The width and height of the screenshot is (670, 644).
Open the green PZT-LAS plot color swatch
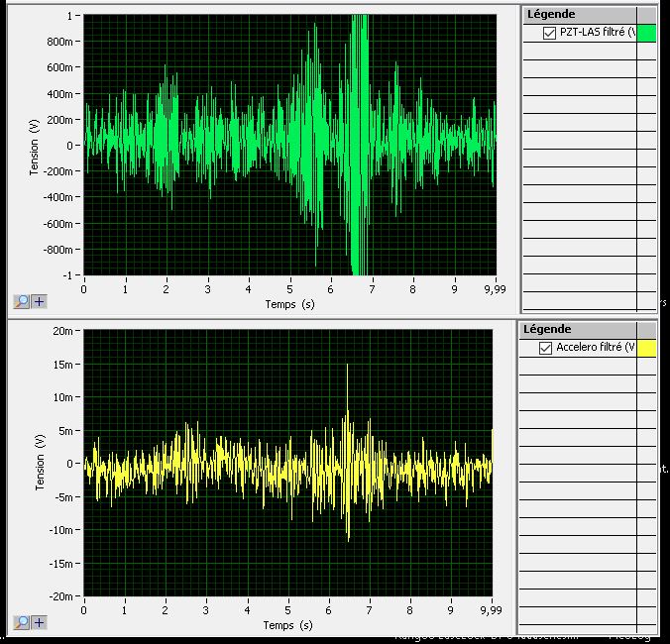click(646, 34)
